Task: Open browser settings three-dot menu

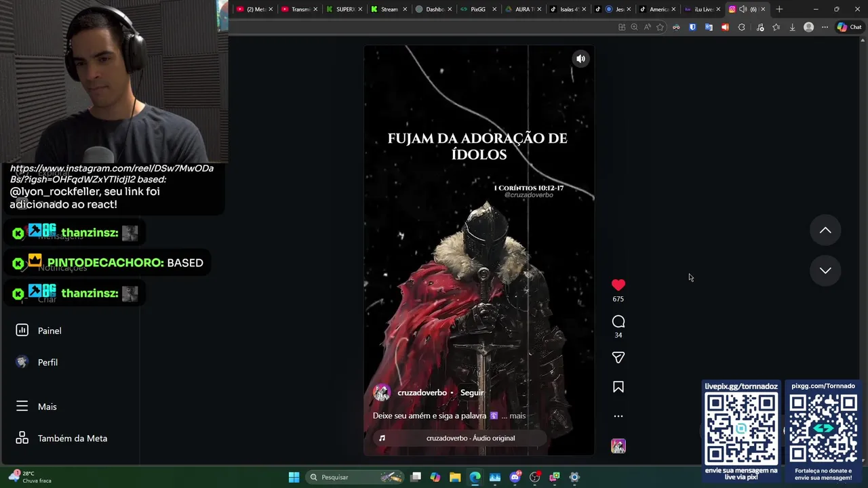Action: [x=825, y=27]
